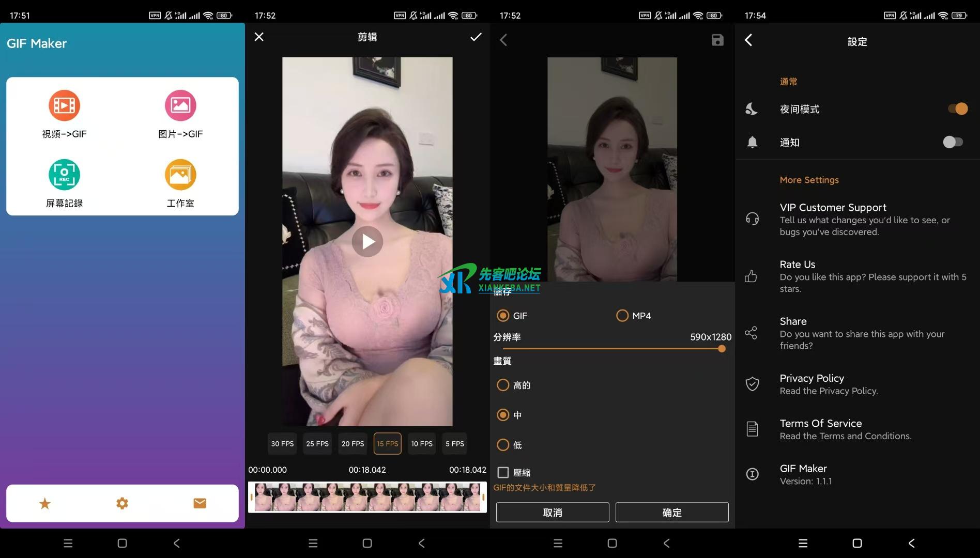The width and height of the screenshot is (980, 558).
Task: Switch frame rate to 30 FPS
Action: click(282, 443)
